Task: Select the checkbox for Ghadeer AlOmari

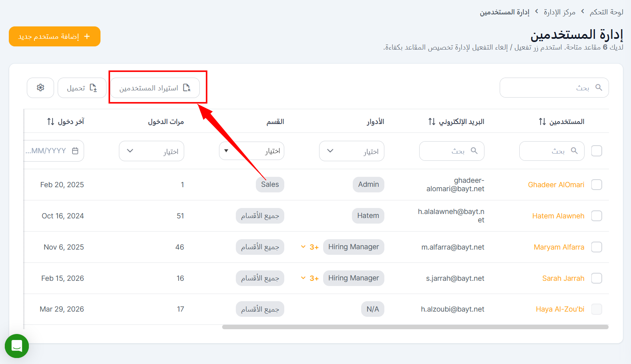Action: [597, 185]
